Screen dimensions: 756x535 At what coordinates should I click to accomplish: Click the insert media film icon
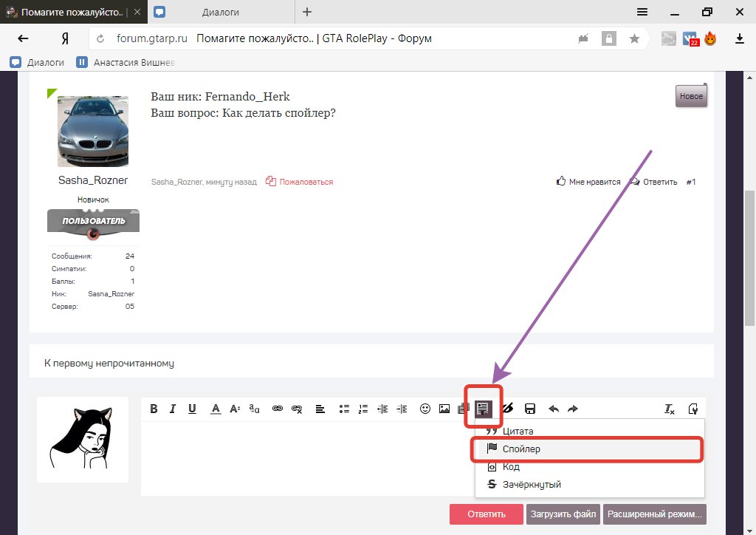pyautogui.click(x=462, y=409)
